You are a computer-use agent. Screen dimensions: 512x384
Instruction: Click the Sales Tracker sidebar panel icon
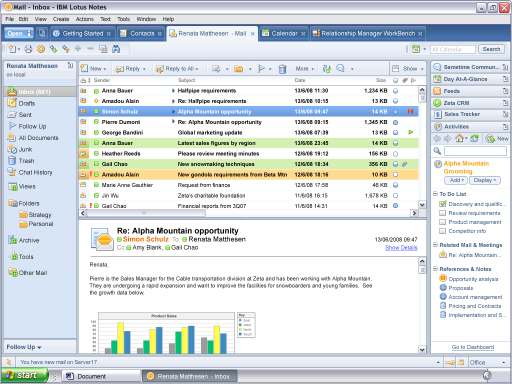[437, 114]
